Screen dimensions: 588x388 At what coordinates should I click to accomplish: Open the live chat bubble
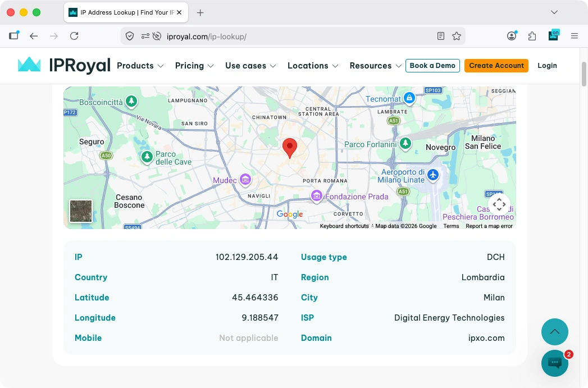click(555, 363)
